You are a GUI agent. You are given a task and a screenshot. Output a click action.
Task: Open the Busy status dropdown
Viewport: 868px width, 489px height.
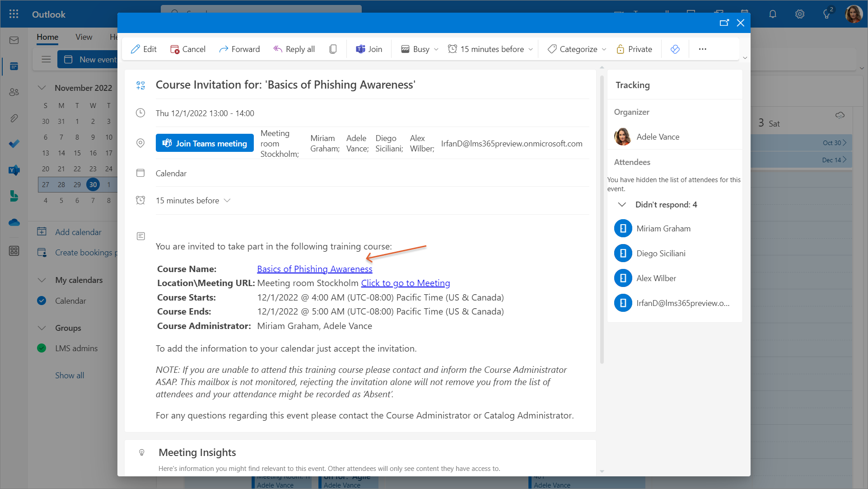click(420, 49)
